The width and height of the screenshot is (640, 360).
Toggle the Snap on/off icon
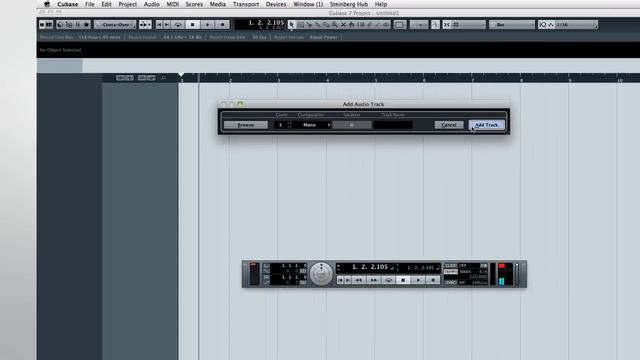(x=447, y=24)
